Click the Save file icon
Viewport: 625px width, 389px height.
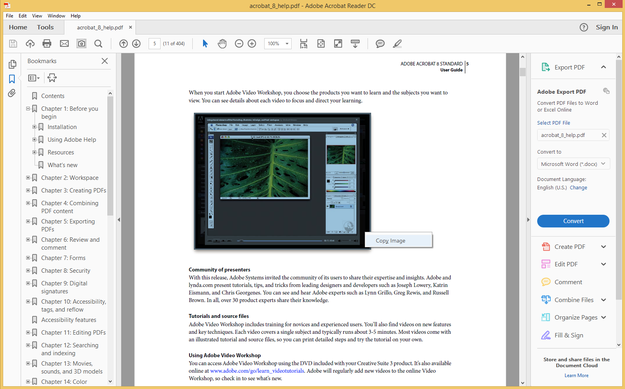(x=13, y=44)
